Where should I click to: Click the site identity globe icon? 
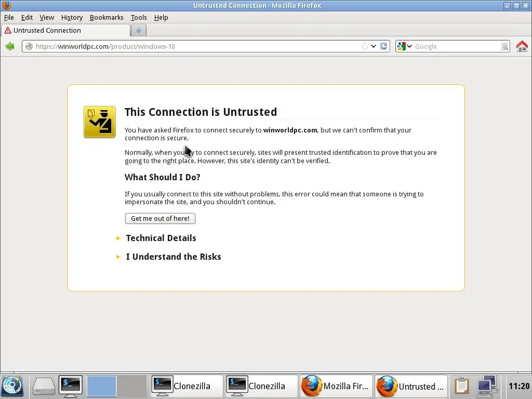[x=29, y=46]
